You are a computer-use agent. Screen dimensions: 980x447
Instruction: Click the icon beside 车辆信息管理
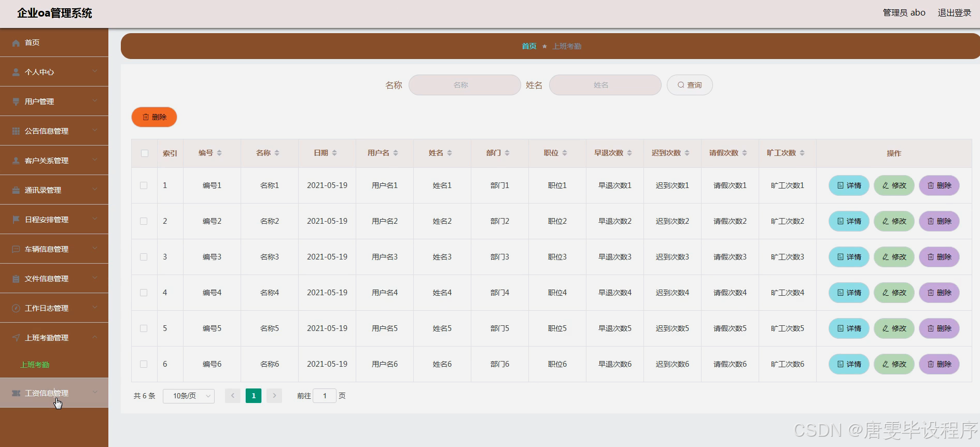pyautogui.click(x=16, y=250)
